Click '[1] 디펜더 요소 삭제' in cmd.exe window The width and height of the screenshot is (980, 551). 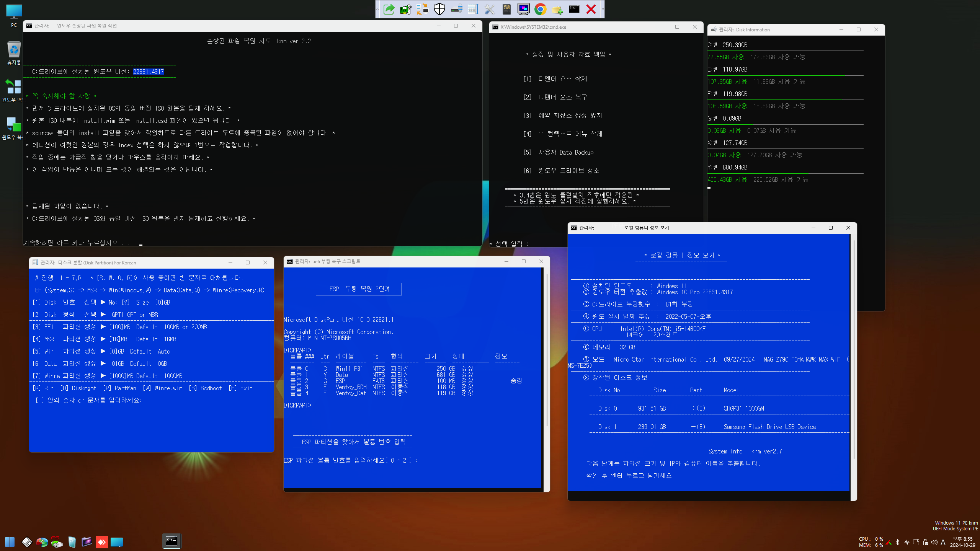tap(555, 79)
